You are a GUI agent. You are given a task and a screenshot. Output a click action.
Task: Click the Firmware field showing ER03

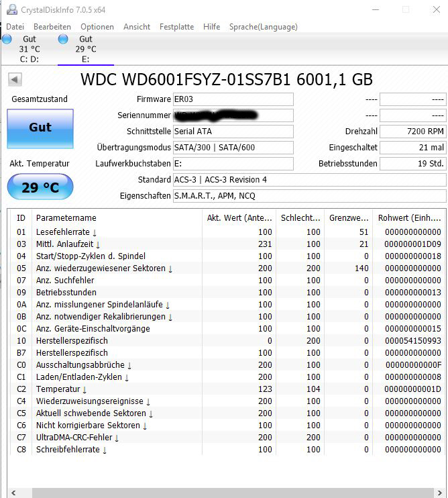pyautogui.click(x=233, y=99)
